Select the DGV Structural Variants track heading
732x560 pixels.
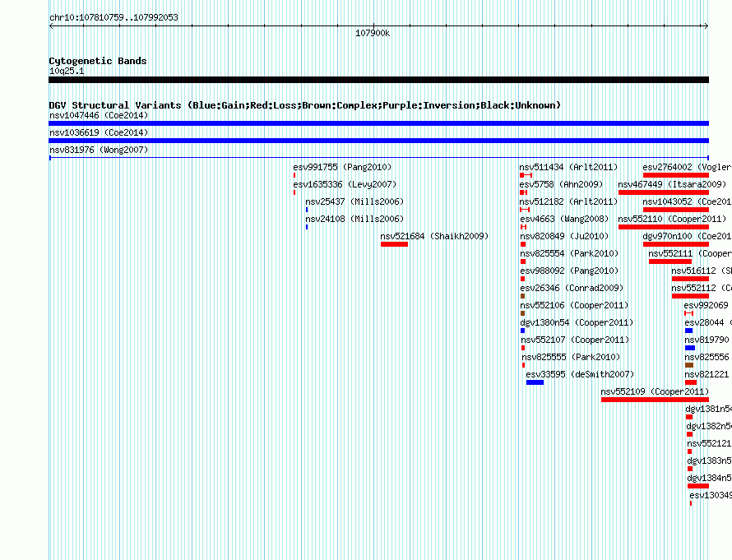[x=305, y=105]
